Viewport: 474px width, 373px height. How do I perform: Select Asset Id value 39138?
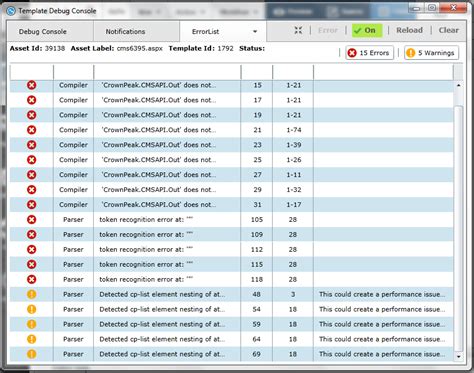pyautogui.click(x=55, y=48)
